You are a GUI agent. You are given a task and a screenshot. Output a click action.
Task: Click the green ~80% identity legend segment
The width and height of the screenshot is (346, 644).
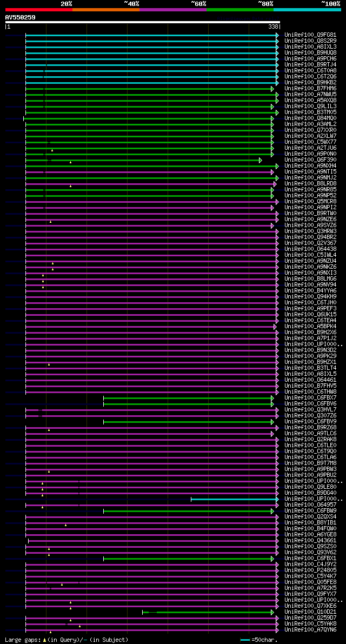pos(240,9)
